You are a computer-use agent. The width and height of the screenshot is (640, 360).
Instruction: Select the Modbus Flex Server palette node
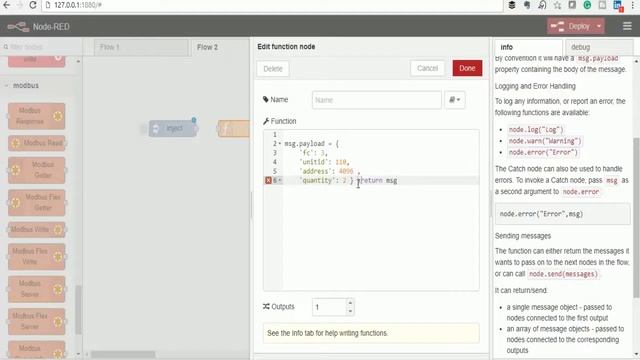pos(36,321)
